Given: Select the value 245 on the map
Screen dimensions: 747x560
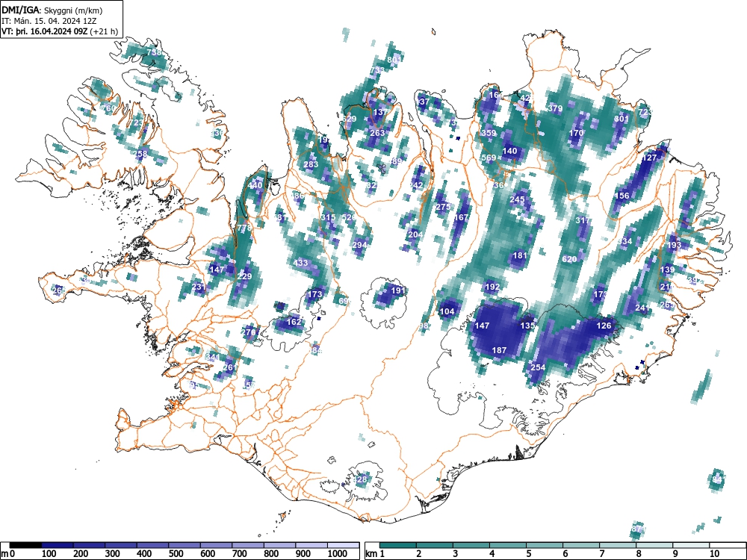Looking at the screenshot, I should pos(517,199).
